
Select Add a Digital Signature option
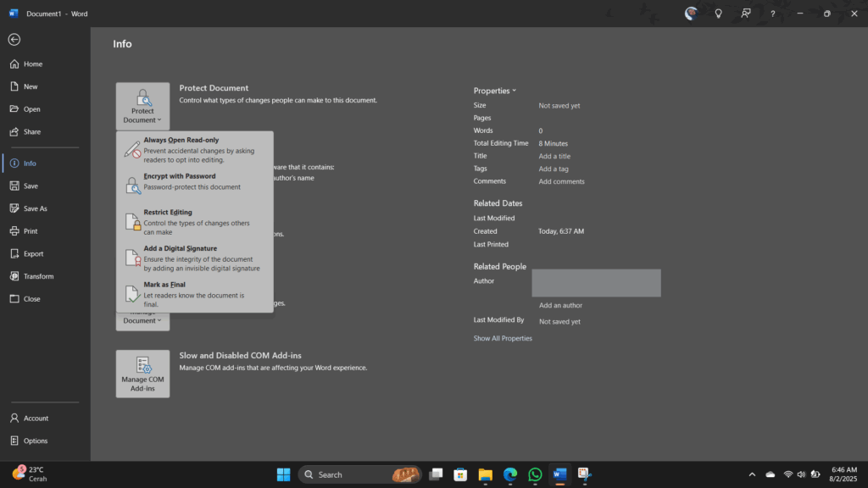[x=194, y=258]
